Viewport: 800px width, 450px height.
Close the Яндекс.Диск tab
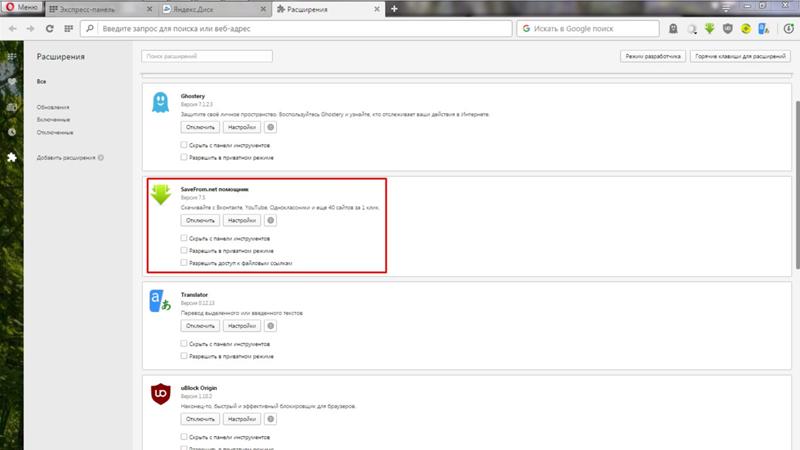tap(263, 9)
